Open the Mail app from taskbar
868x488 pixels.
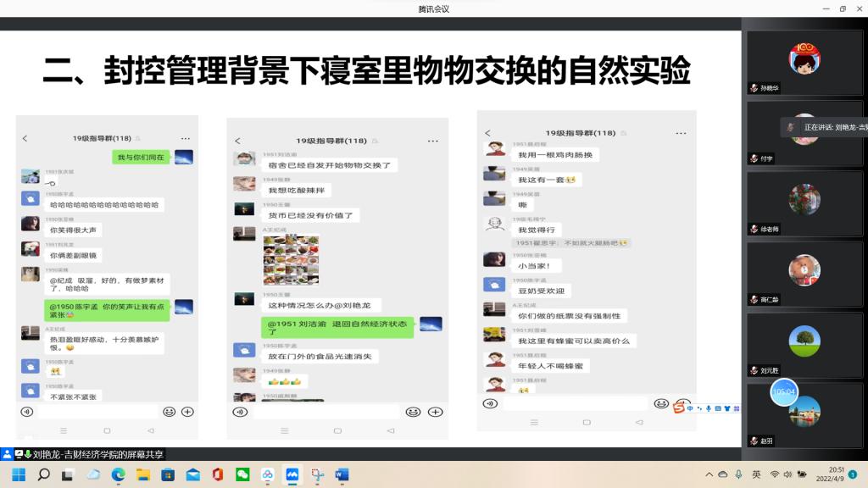(x=193, y=474)
